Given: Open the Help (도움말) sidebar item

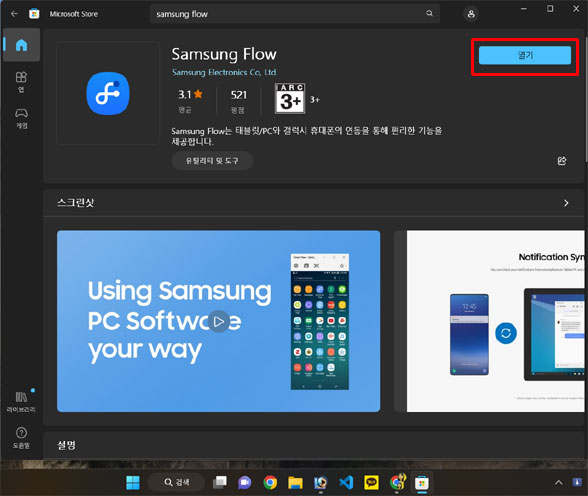Looking at the screenshot, I should (21, 438).
